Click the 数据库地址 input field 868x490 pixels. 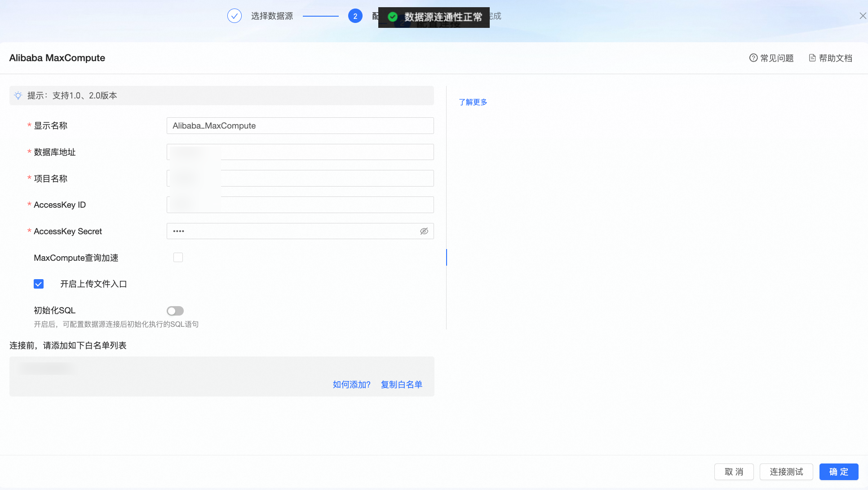tap(300, 152)
